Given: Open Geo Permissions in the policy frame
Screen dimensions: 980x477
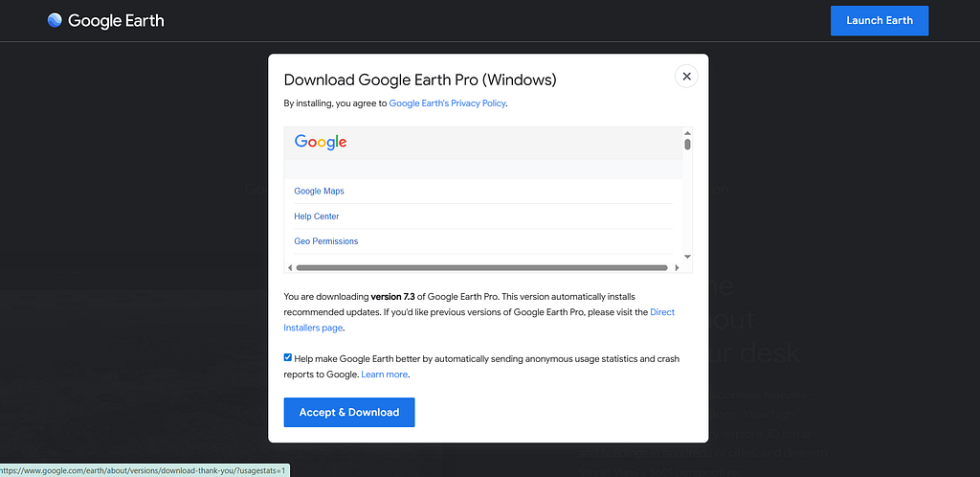Looking at the screenshot, I should pyautogui.click(x=325, y=241).
